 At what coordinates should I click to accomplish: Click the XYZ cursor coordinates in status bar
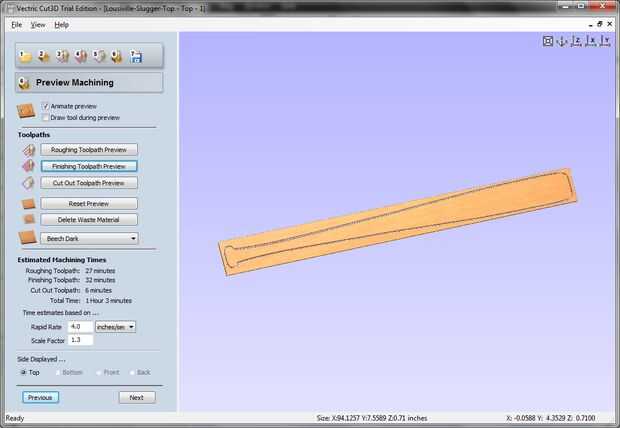550,418
